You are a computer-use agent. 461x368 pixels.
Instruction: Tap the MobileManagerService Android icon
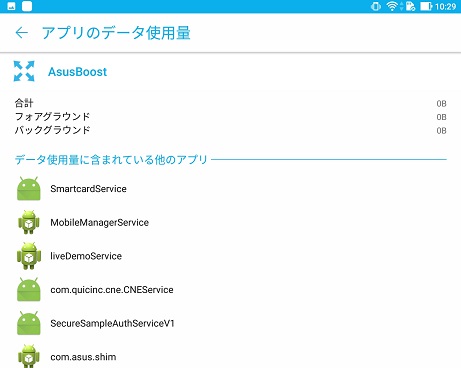[29, 222]
